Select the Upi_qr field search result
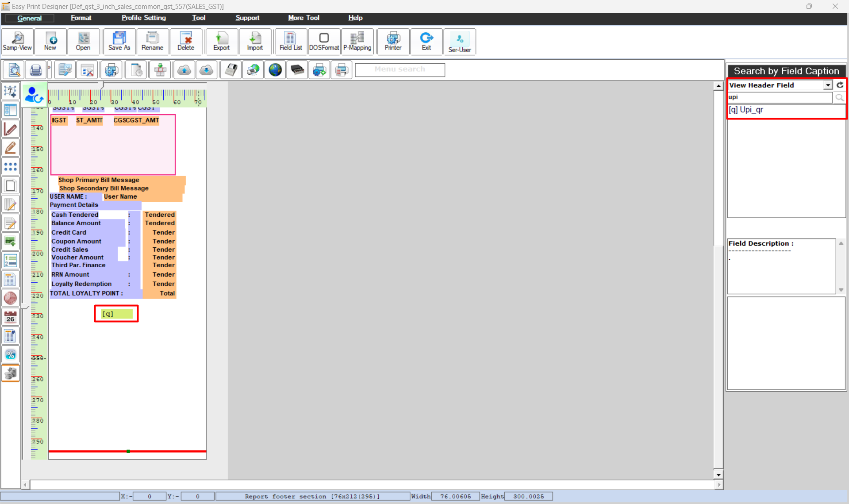 [x=751, y=110]
